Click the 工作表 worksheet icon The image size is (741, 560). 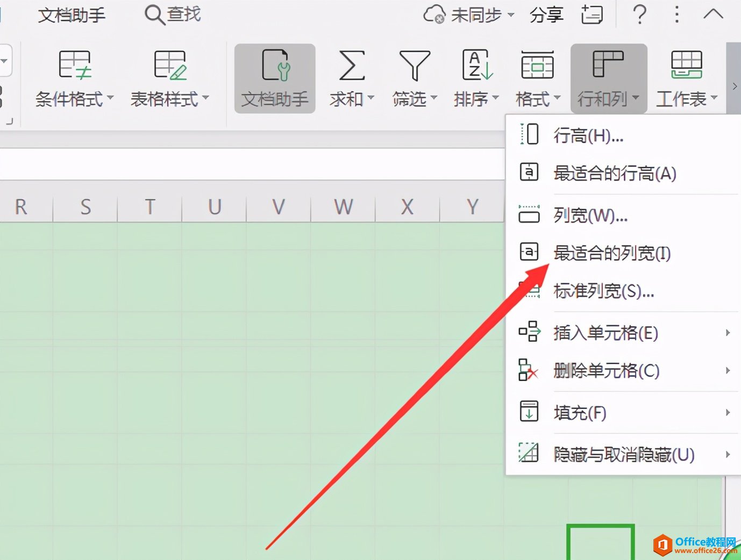click(x=687, y=65)
